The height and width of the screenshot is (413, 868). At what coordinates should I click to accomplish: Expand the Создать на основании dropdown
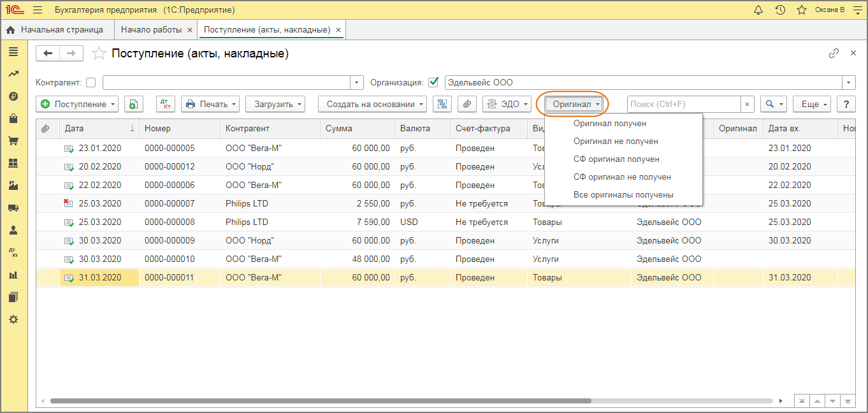pyautogui.click(x=372, y=104)
